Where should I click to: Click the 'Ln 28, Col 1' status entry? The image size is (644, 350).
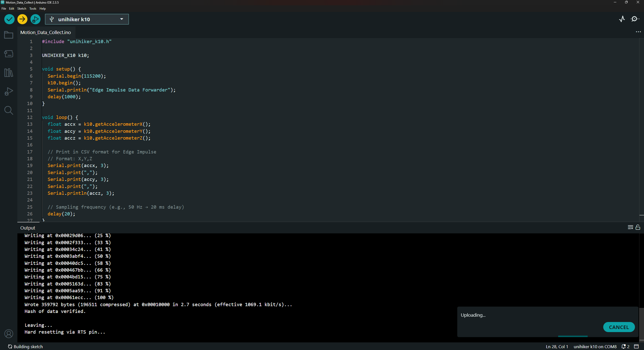pyautogui.click(x=557, y=347)
